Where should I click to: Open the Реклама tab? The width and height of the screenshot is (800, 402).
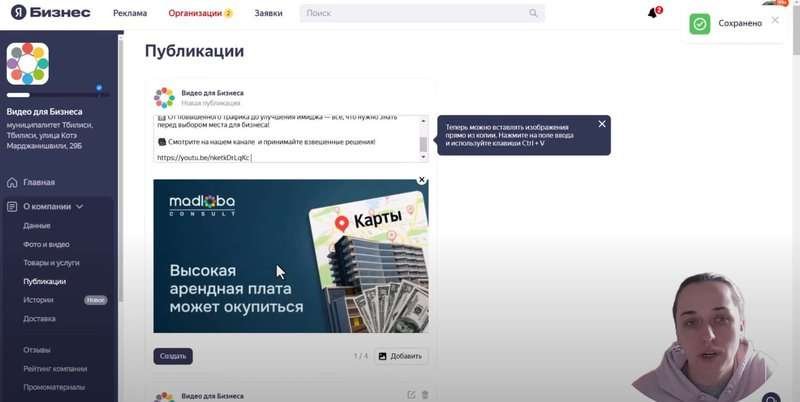[130, 13]
